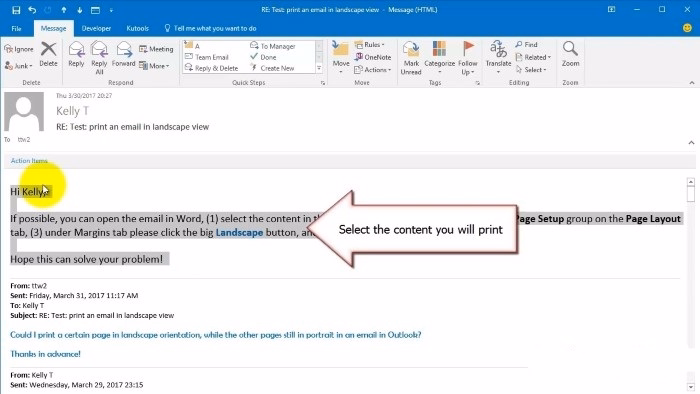Click the sender name Kelly T

point(72,111)
